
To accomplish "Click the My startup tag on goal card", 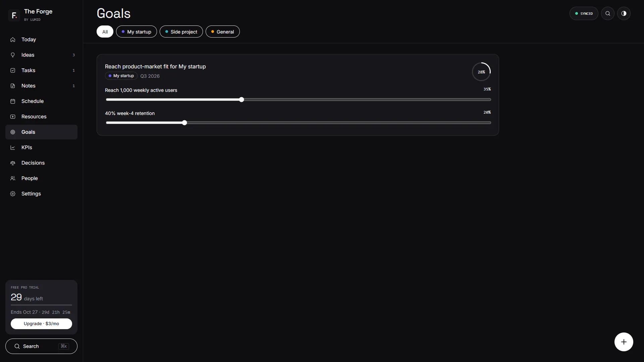I will (121, 76).
